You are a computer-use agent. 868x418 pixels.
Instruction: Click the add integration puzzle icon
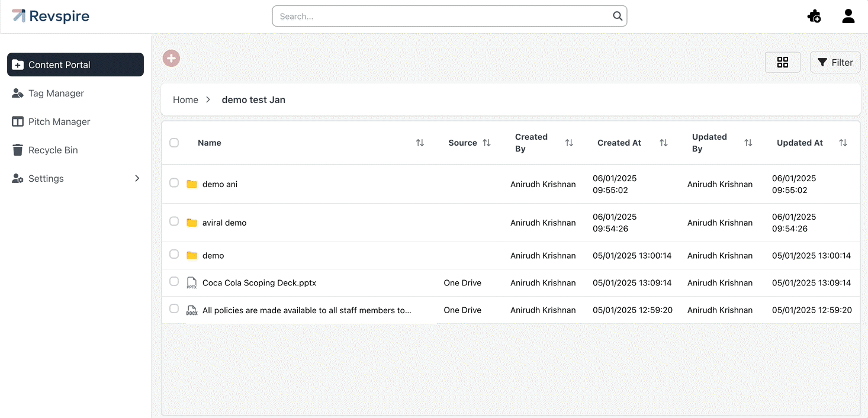coord(814,17)
